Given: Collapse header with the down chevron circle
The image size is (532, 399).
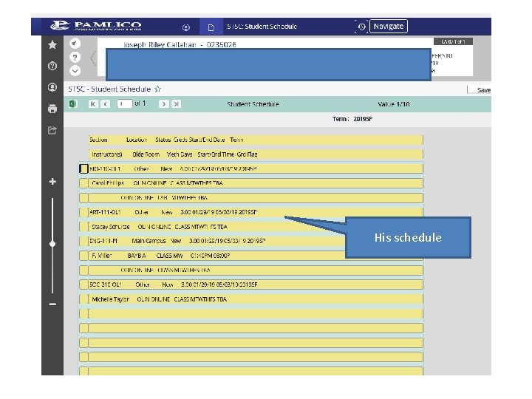Looking at the screenshot, I should 75,71.
